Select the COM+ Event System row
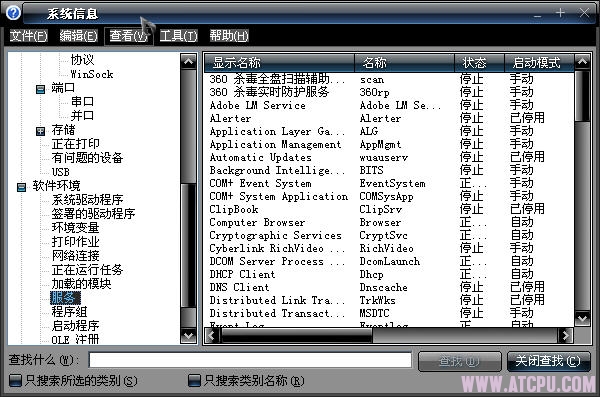The image size is (600, 397). (x=389, y=183)
